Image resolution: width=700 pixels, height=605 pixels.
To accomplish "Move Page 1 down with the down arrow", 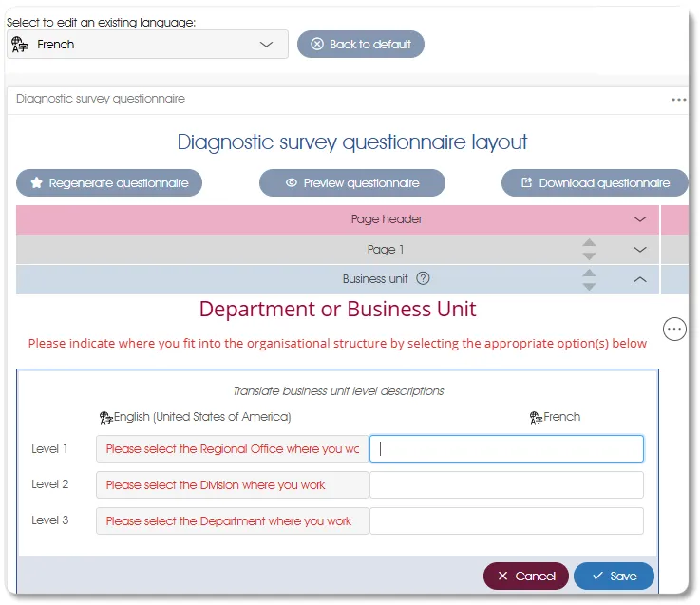I will [x=589, y=256].
